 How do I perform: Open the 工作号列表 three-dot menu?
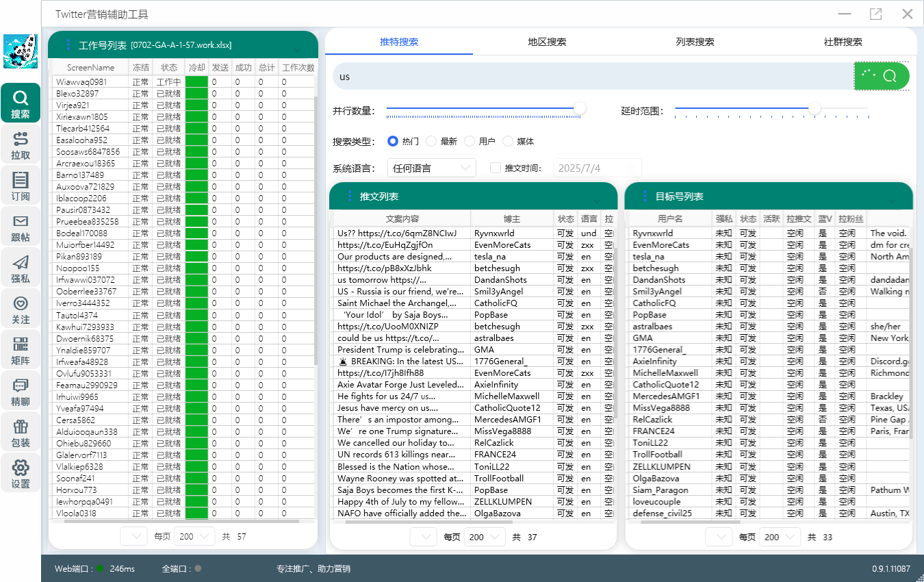[68, 45]
